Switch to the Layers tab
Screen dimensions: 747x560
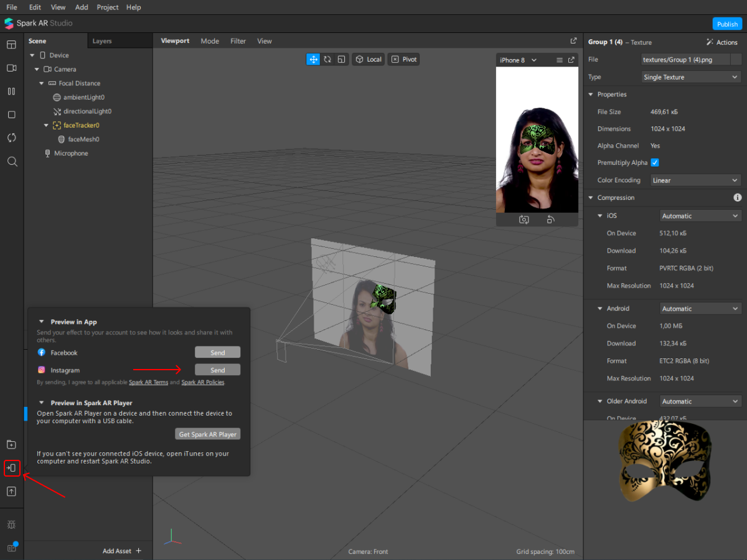click(x=102, y=41)
